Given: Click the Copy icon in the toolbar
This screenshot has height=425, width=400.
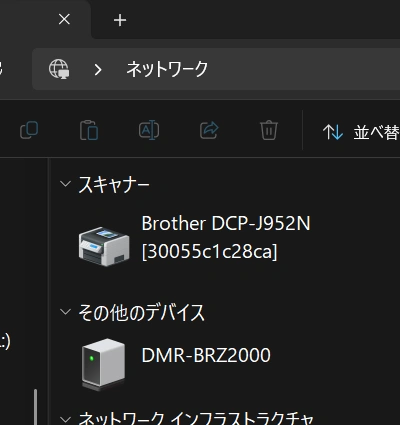Looking at the screenshot, I should [29, 130].
